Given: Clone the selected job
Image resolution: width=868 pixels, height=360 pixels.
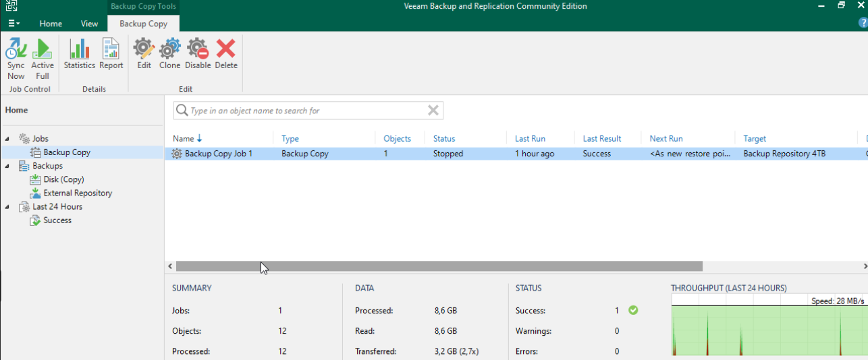Looking at the screenshot, I should coord(169,54).
